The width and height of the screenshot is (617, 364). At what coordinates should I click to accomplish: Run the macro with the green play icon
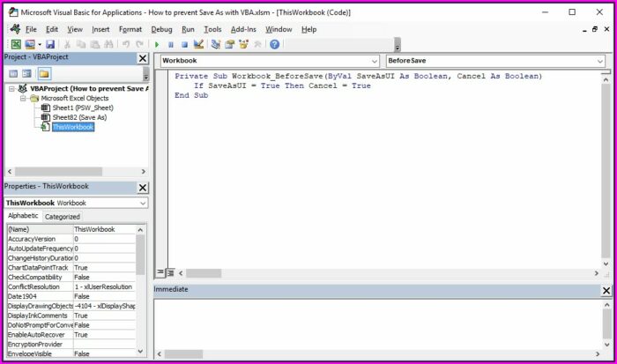coord(157,44)
